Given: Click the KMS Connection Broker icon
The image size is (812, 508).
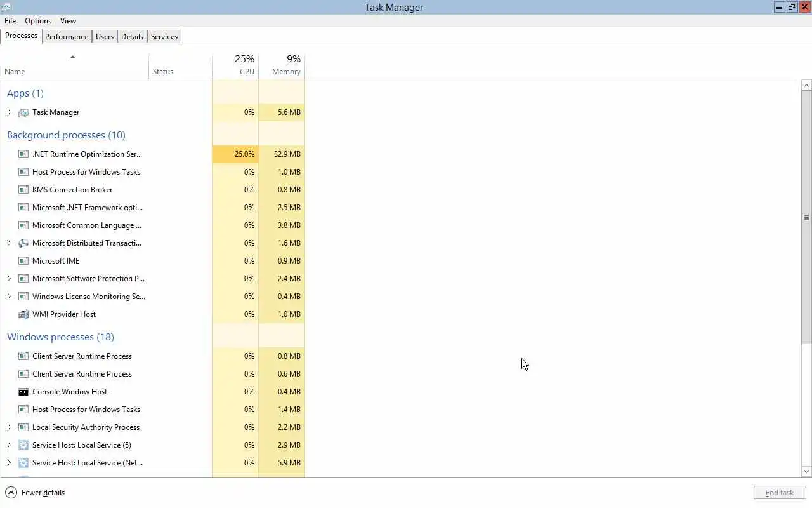Looking at the screenshot, I should (x=23, y=190).
